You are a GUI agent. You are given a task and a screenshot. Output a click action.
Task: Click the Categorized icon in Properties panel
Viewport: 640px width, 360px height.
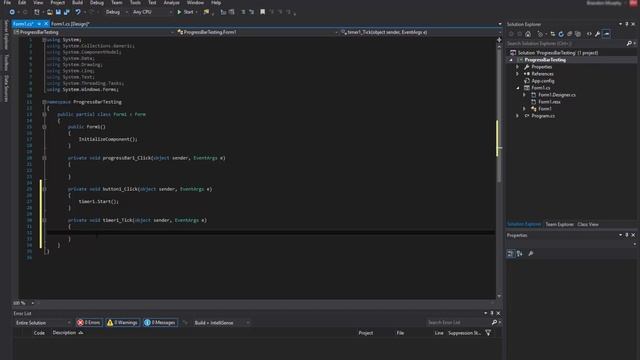(x=510, y=253)
